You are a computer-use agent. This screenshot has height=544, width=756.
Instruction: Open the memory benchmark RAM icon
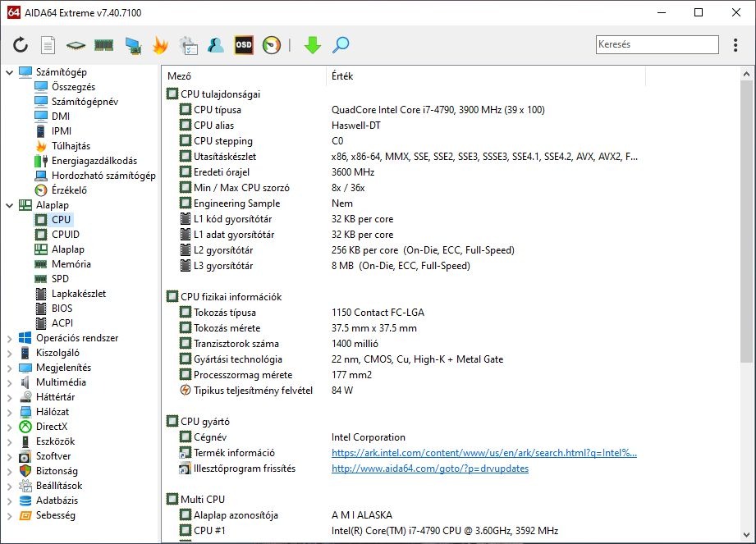click(x=103, y=45)
